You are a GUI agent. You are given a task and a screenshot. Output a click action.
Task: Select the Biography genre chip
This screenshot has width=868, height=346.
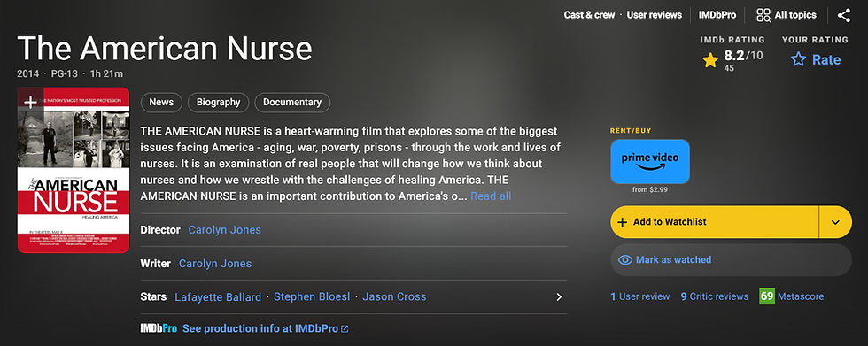(218, 103)
